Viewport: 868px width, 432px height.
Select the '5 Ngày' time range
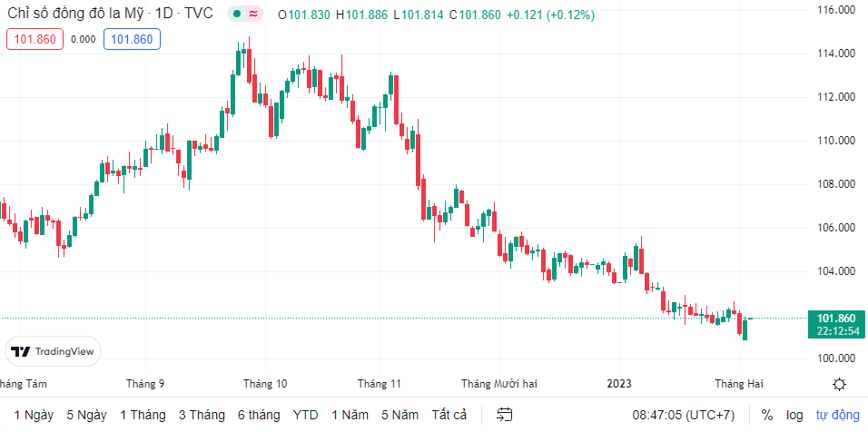pyautogui.click(x=86, y=415)
